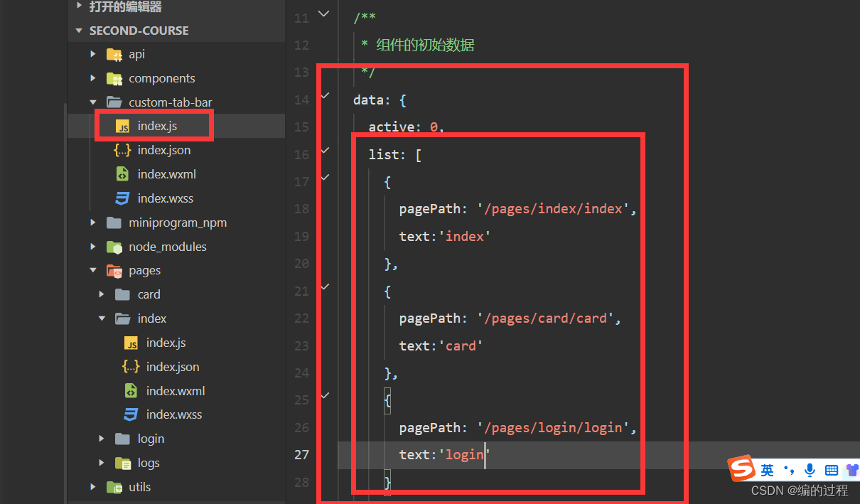Fold the comment block at line 11
860x504 pixels.
(325, 13)
